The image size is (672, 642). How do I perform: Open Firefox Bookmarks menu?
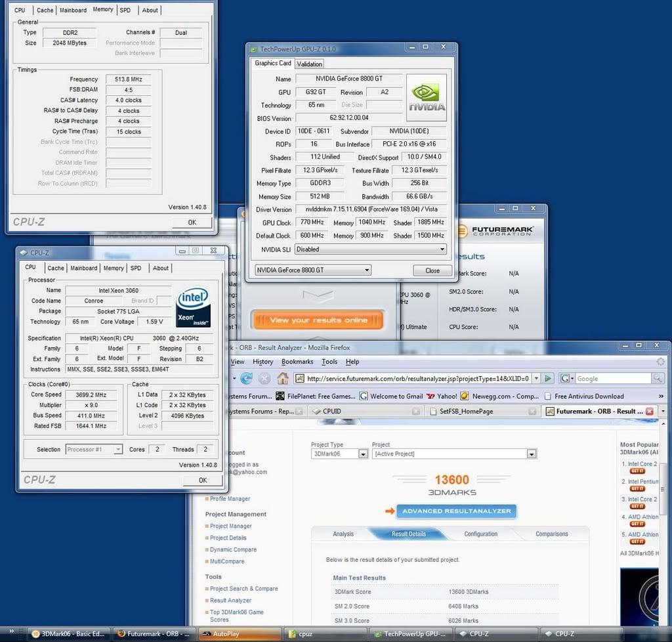[297, 362]
